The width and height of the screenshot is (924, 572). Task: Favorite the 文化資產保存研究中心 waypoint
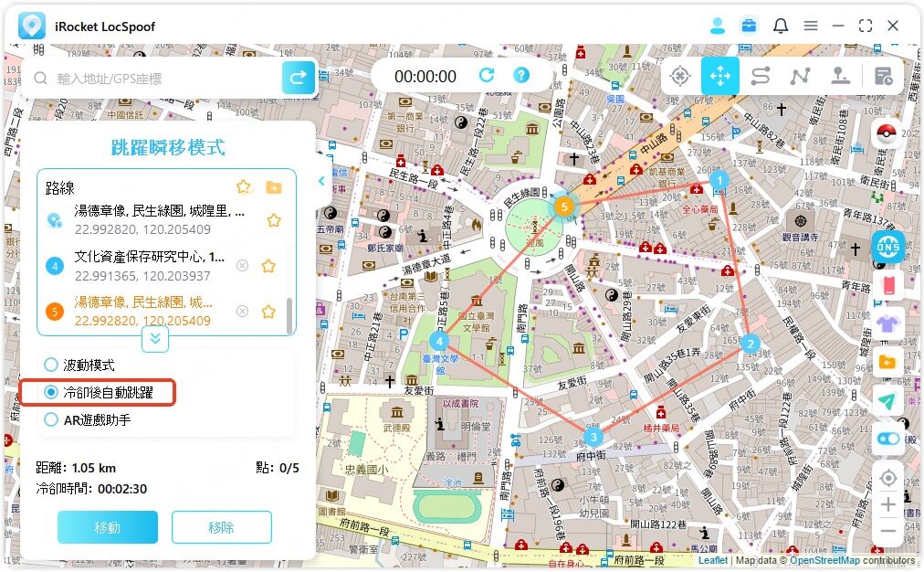tap(268, 265)
